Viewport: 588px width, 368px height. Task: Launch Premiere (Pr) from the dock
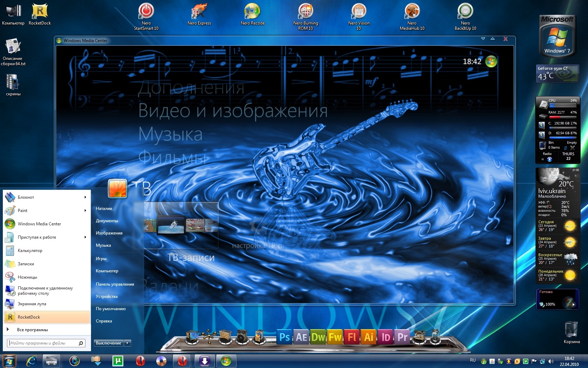[402, 337]
